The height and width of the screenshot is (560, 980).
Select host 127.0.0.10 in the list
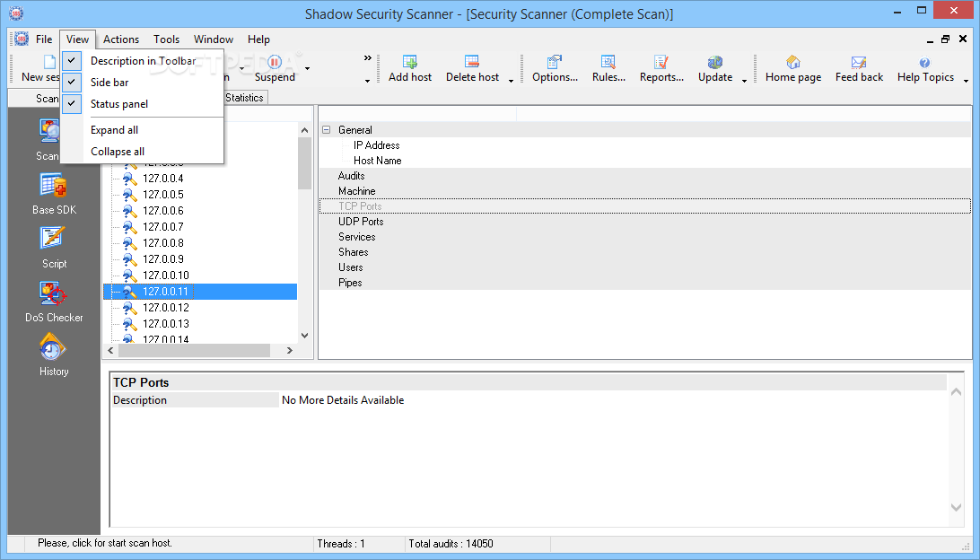click(x=166, y=275)
